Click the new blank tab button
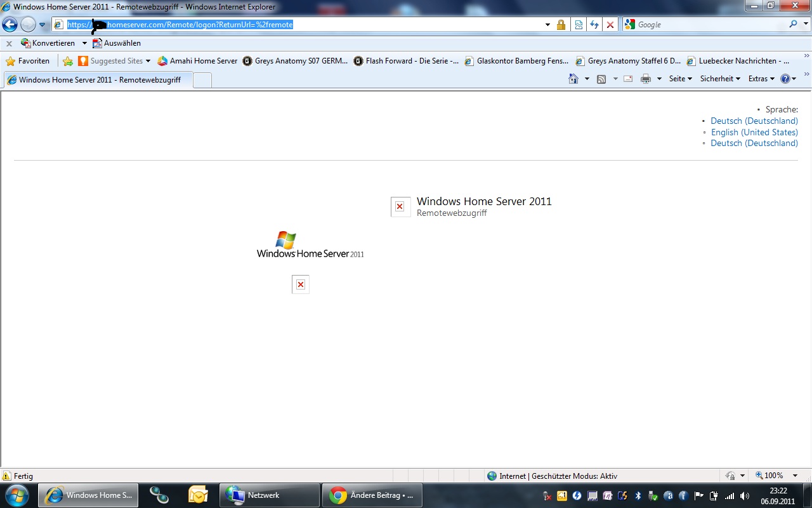Viewport: 812px width, 508px height. click(x=202, y=80)
